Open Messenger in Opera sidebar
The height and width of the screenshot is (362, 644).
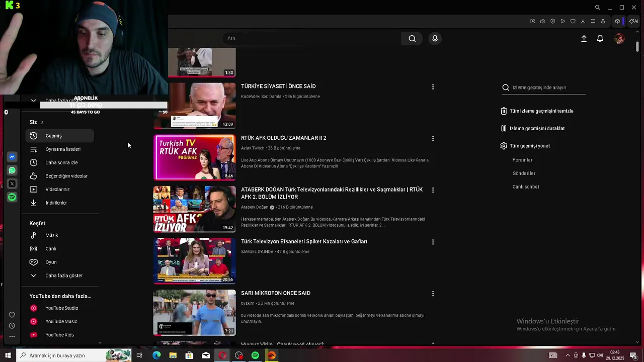(12, 157)
